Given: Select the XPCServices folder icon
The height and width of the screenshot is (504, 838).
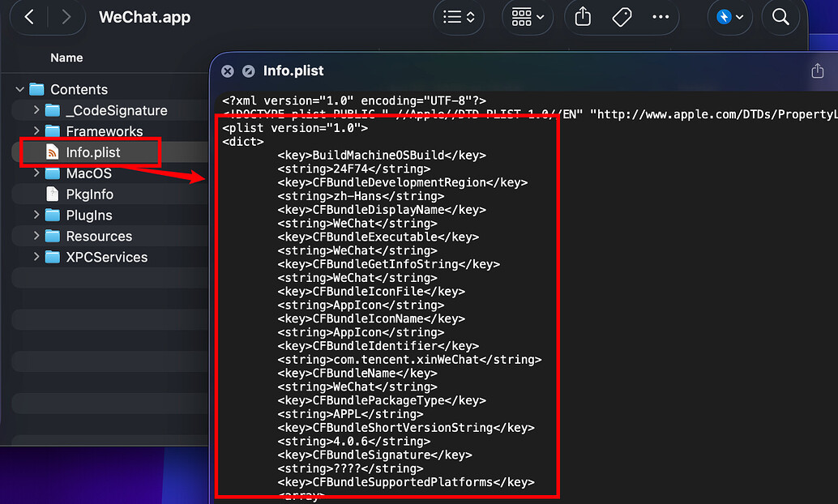Looking at the screenshot, I should click(x=53, y=257).
